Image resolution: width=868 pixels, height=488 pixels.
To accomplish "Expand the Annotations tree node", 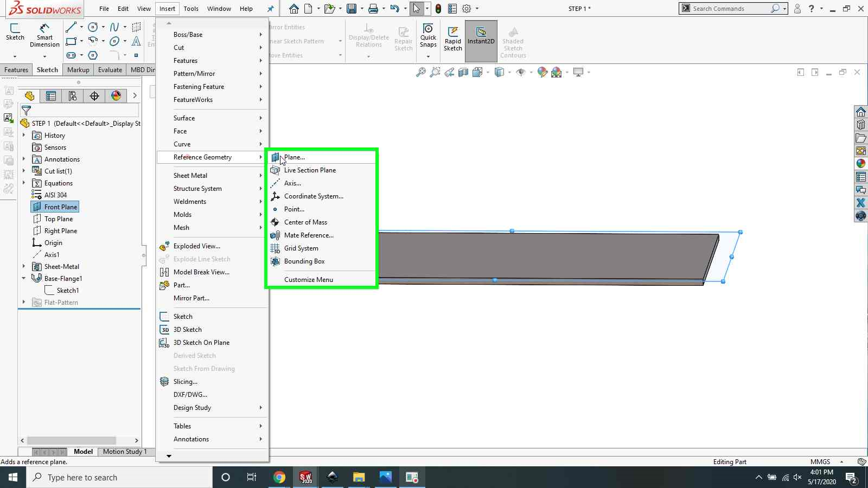I will (x=23, y=159).
